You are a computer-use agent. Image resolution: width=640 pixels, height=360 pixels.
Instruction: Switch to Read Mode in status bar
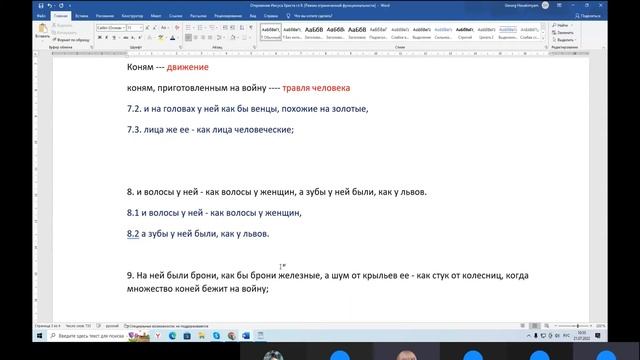pos(523,326)
